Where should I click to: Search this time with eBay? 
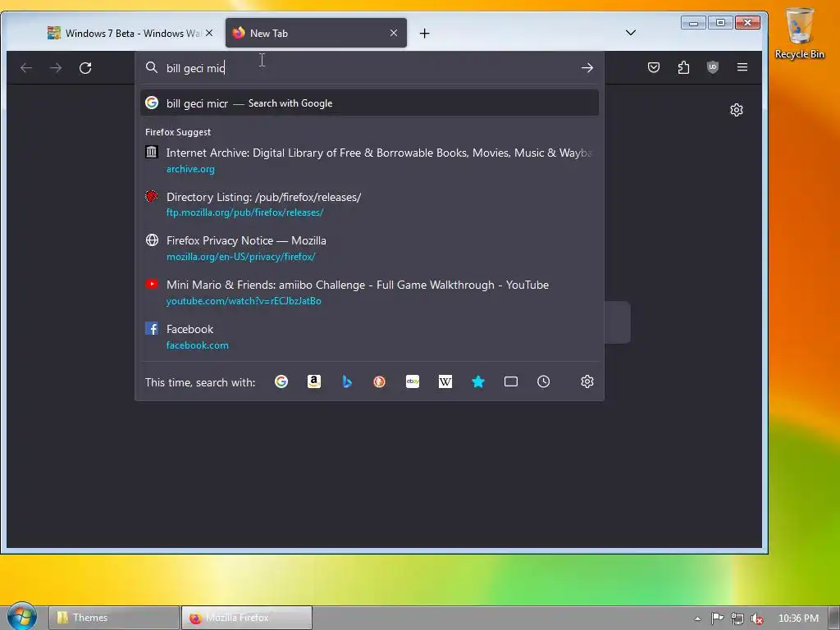pos(413,381)
